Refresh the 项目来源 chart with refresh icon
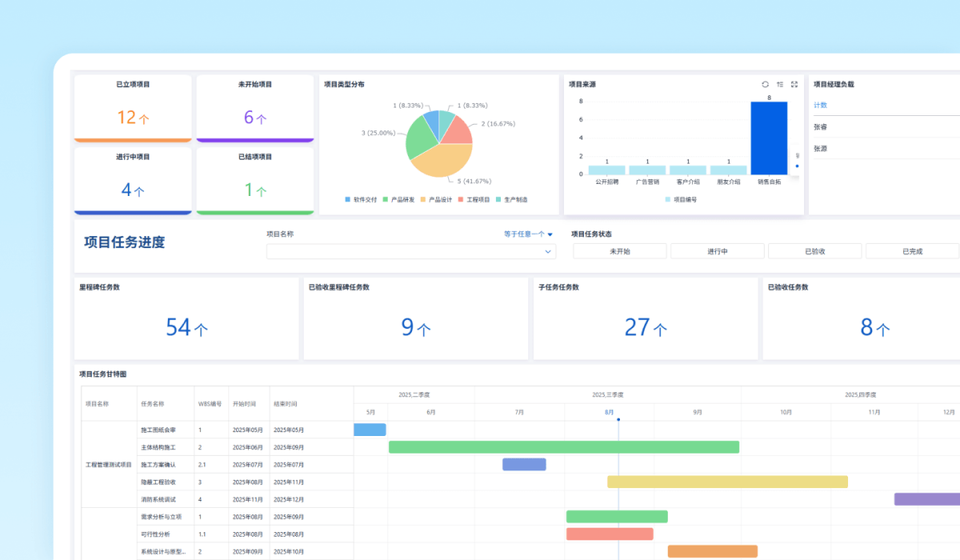 click(x=765, y=84)
